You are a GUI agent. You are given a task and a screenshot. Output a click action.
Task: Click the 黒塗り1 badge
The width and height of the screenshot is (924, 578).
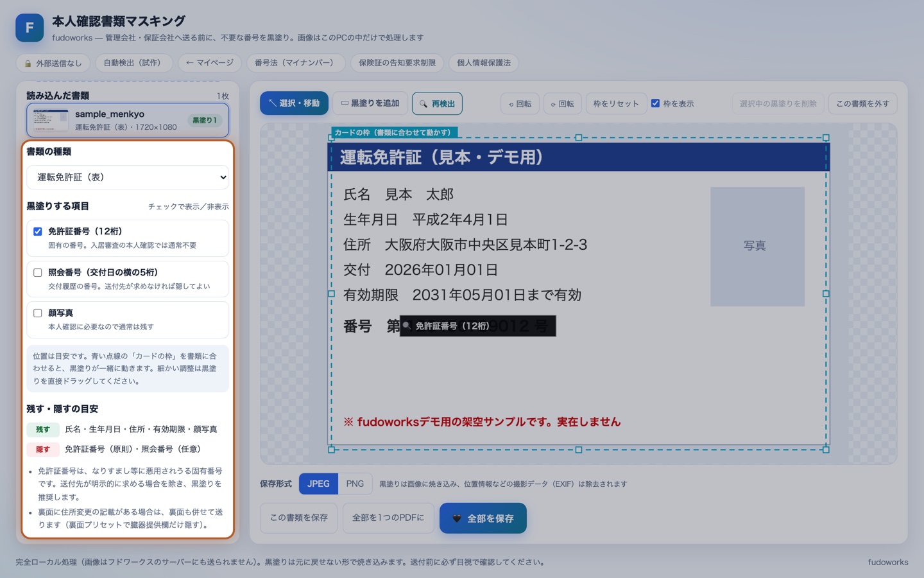205,120
